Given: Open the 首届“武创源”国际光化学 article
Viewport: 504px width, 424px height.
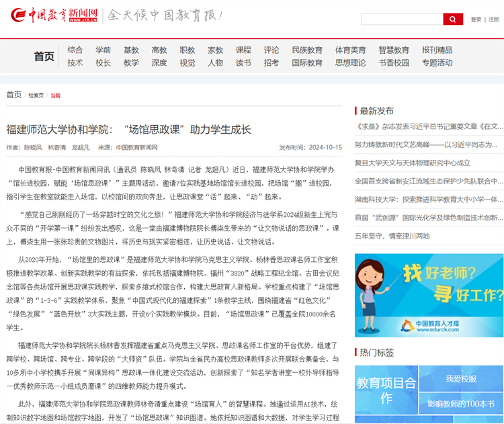Looking at the screenshot, I should (429, 218).
